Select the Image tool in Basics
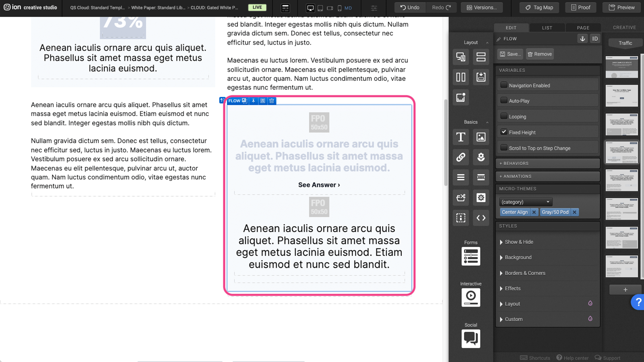 481,137
